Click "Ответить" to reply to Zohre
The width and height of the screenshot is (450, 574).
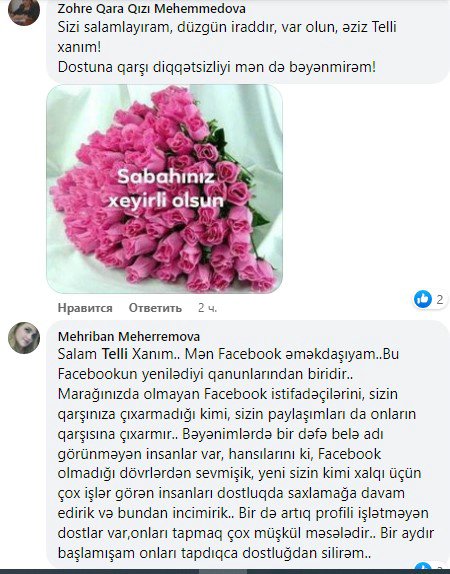click(x=155, y=308)
